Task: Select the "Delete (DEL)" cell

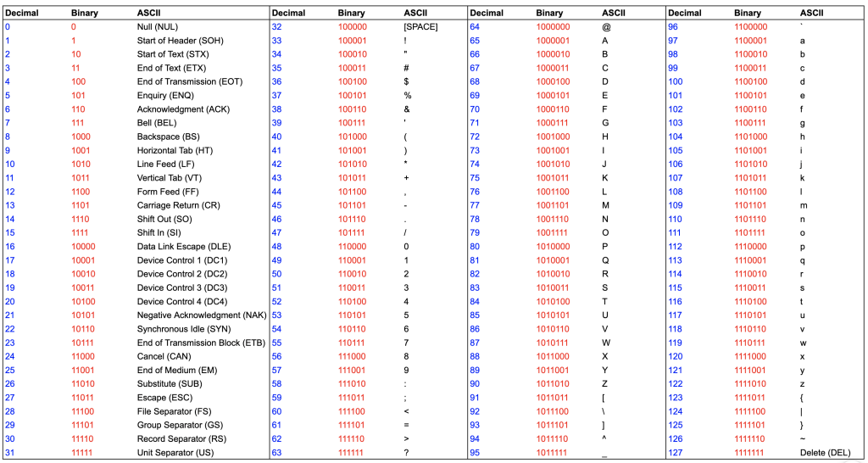Action: 827,453
